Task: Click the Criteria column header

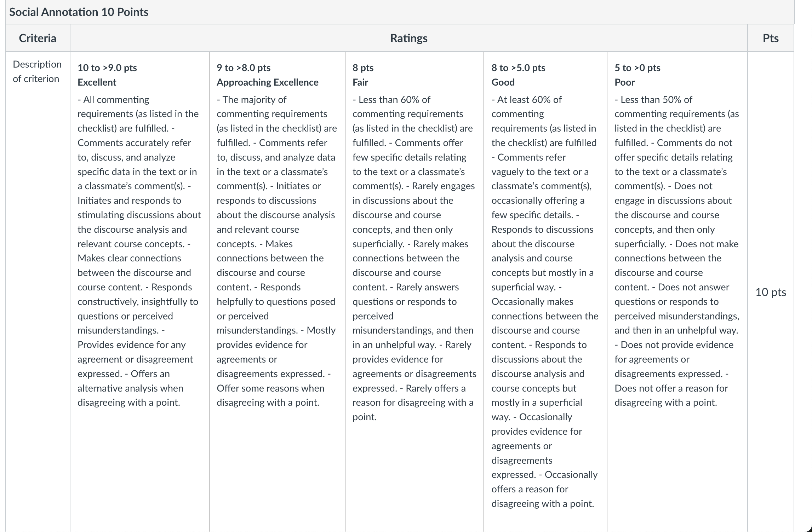Action: click(38, 38)
